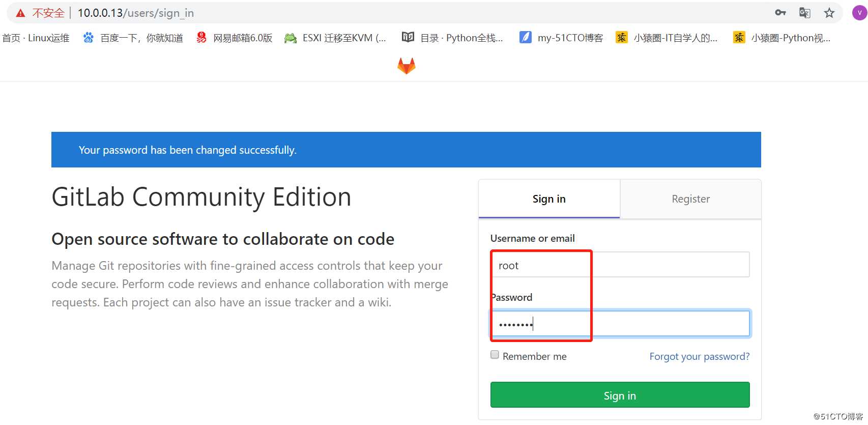
Task: Click the GitLab Community Edition heading
Action: click(x=201, y=197)
